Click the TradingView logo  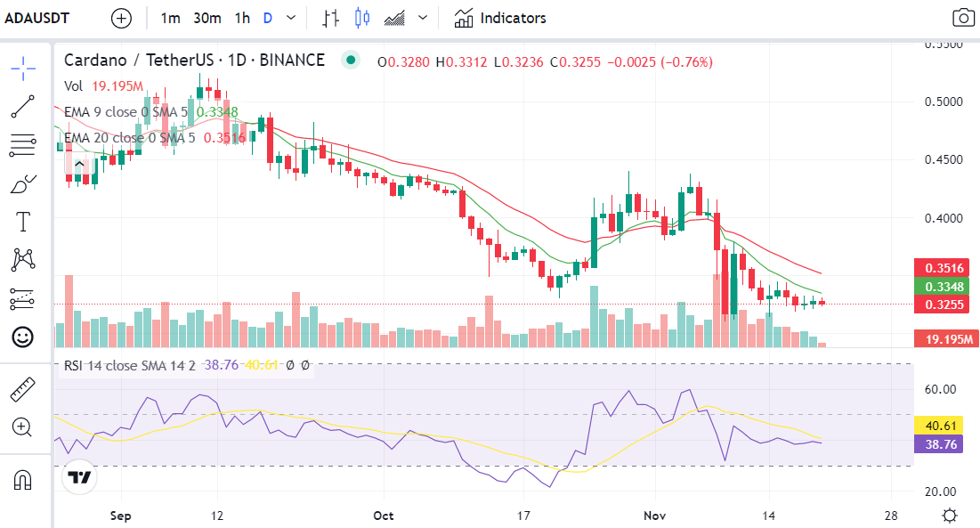79,477
